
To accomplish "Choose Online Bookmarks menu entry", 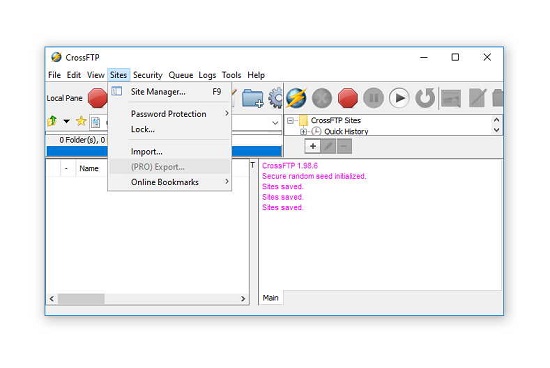I will 169,182.
